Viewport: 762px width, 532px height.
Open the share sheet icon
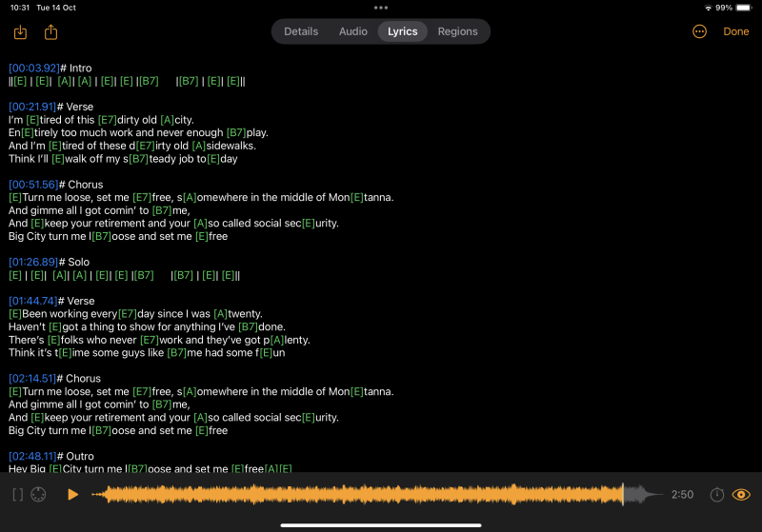point(51,32)
